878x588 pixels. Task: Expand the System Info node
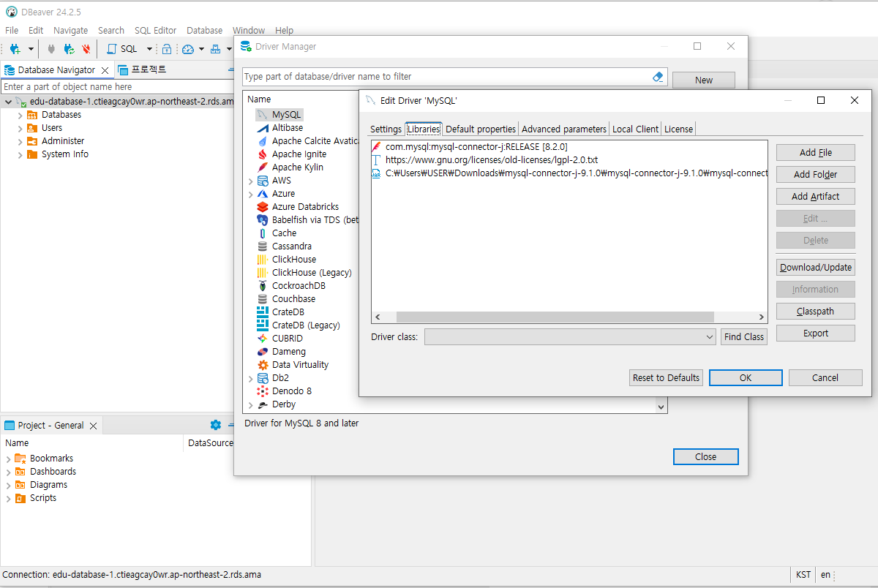pos(20,155)
